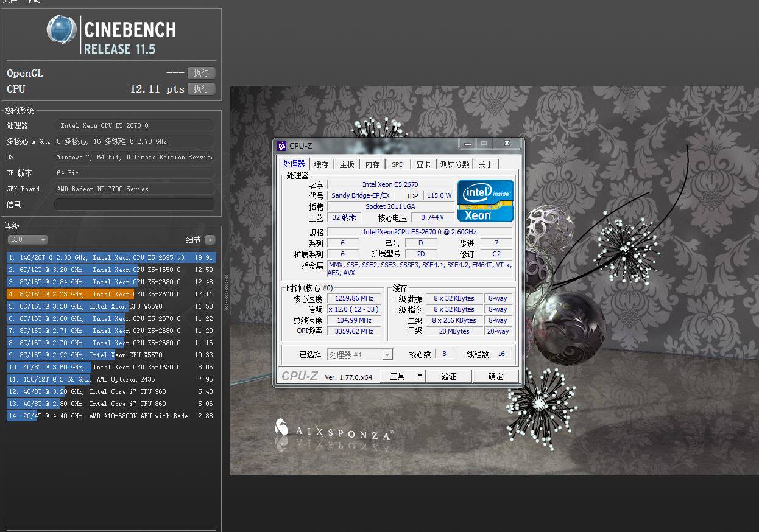Click the 倍频 value x 12.0 (12 - 33)
The width and height of the screenshot is (759, 532).
point(353,309)
